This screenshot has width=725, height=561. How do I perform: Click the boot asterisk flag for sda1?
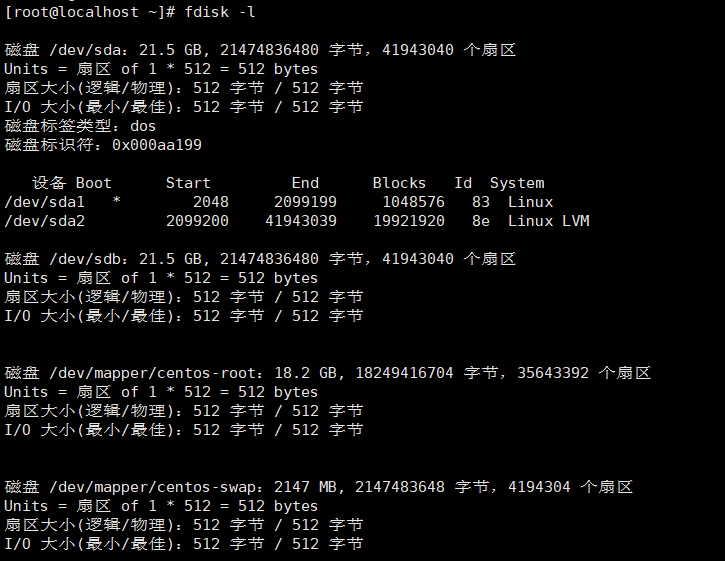pos(117,201)
